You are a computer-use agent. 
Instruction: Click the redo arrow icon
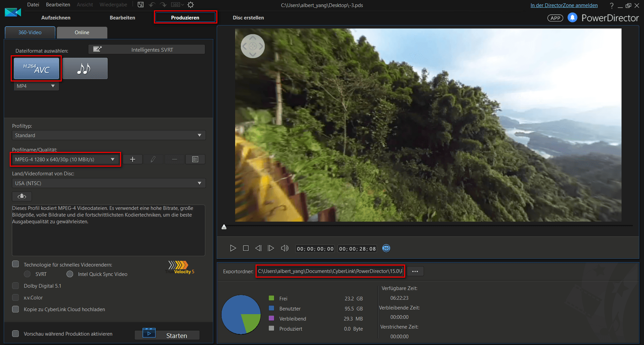tap(163, 5)
